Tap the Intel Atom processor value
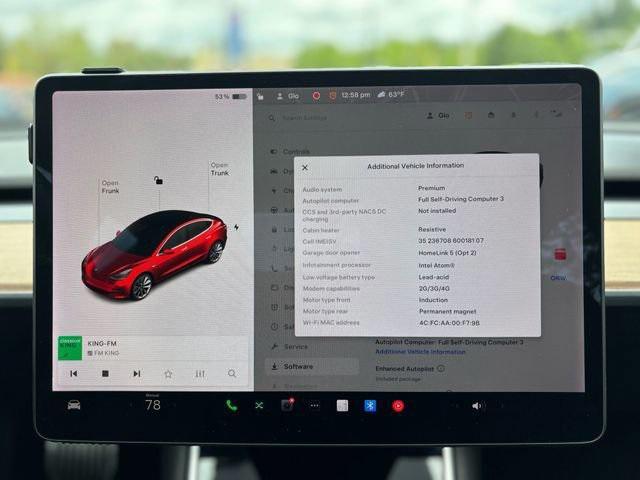Image resolution: width=640 pixels, height=480 pixels. [436, 265]
